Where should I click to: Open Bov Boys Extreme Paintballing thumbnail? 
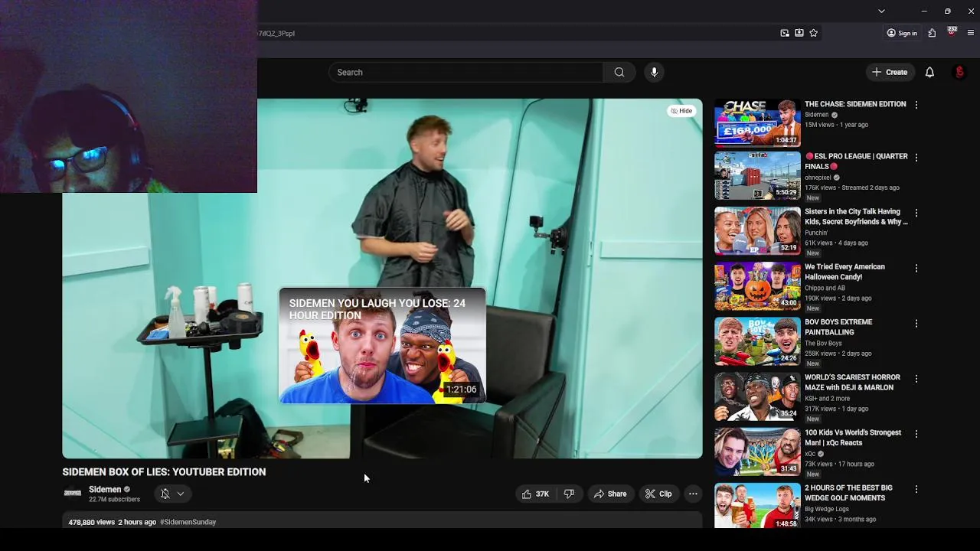point(757,341)
